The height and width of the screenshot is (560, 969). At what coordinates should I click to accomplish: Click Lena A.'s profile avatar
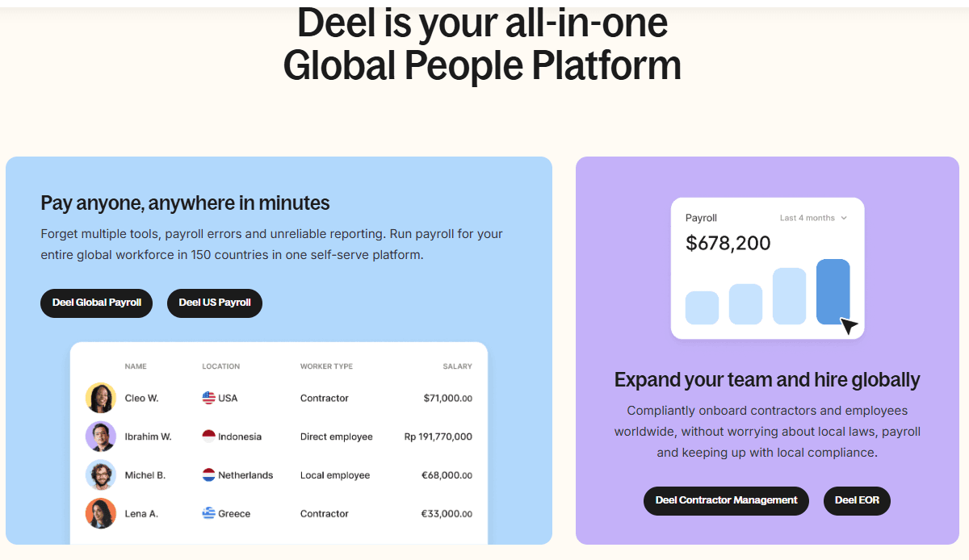tap(101, 513)
